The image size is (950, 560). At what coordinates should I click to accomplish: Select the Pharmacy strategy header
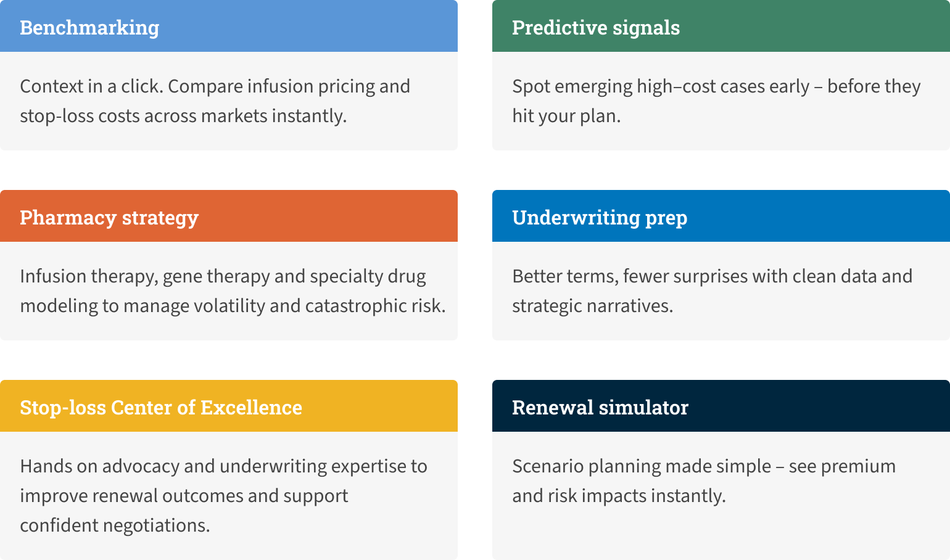click(109, 218)
